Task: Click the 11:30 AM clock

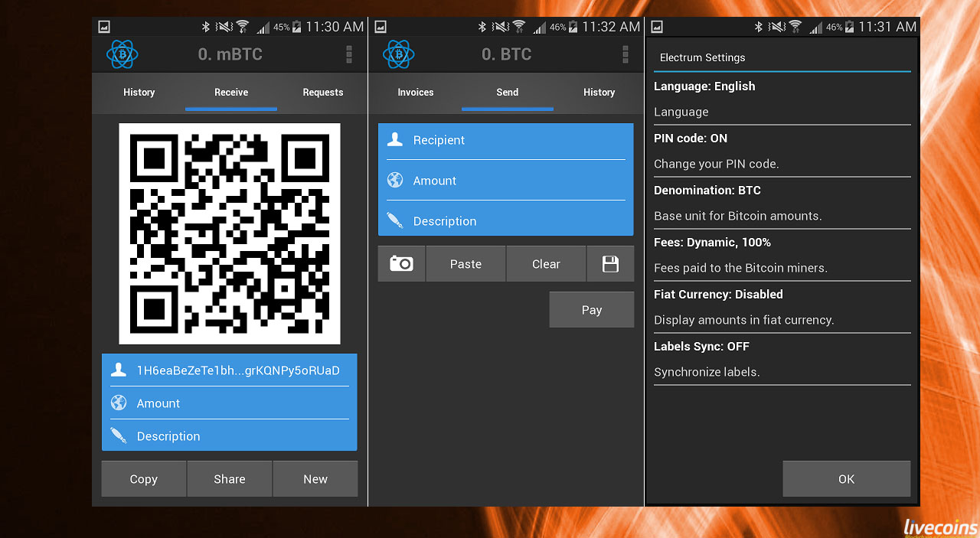Action: [335, 27]
